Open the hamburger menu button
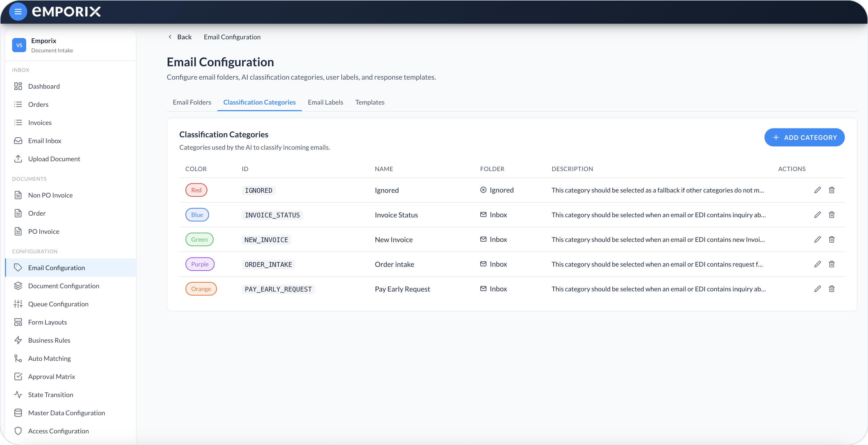 pyautogui.click(x=18, y=12)
